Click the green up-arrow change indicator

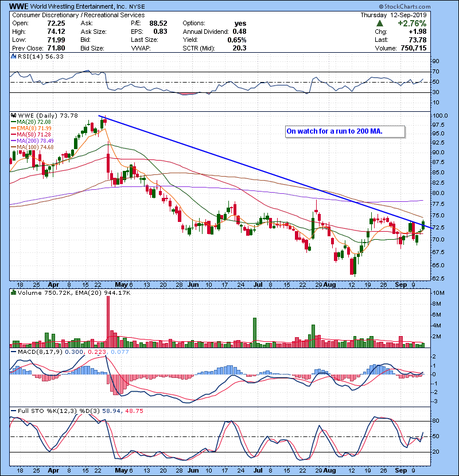coord(379,24)
